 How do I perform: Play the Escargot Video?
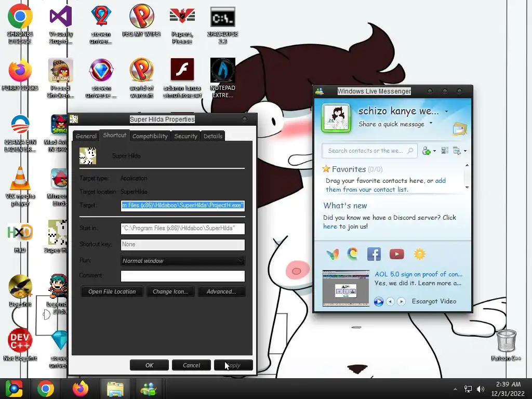click(379, 301)
